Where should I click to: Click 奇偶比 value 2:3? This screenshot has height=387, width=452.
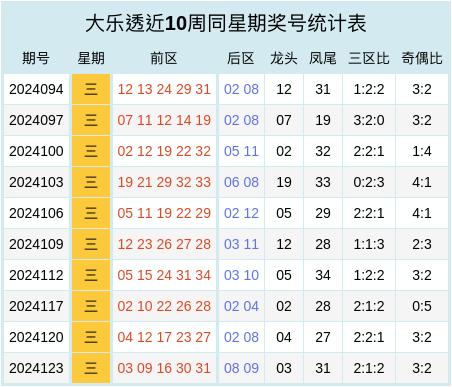[x=422, y=244]
